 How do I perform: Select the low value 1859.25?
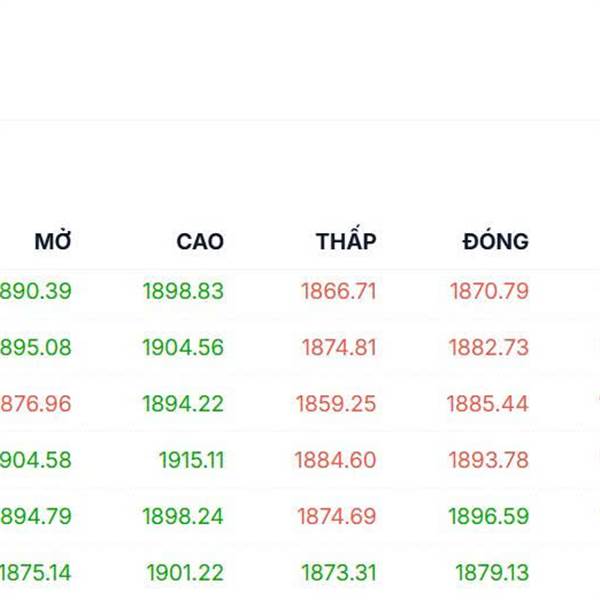point(336,404)
